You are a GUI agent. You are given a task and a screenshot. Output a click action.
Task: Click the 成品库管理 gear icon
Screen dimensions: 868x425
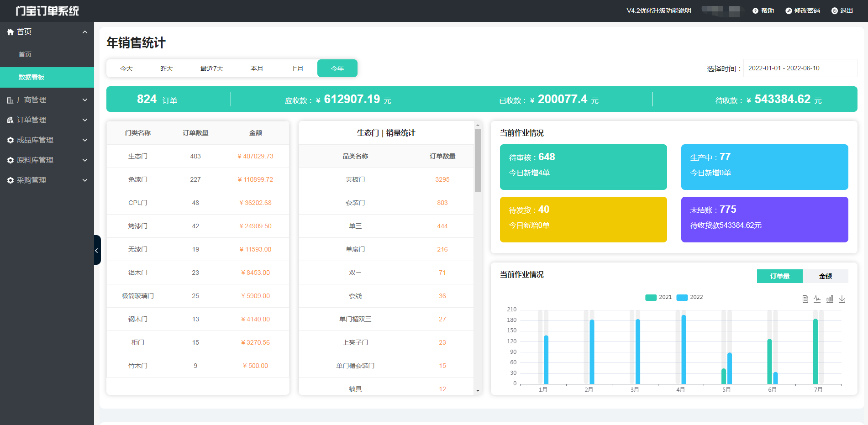click(x=11, y=140)
